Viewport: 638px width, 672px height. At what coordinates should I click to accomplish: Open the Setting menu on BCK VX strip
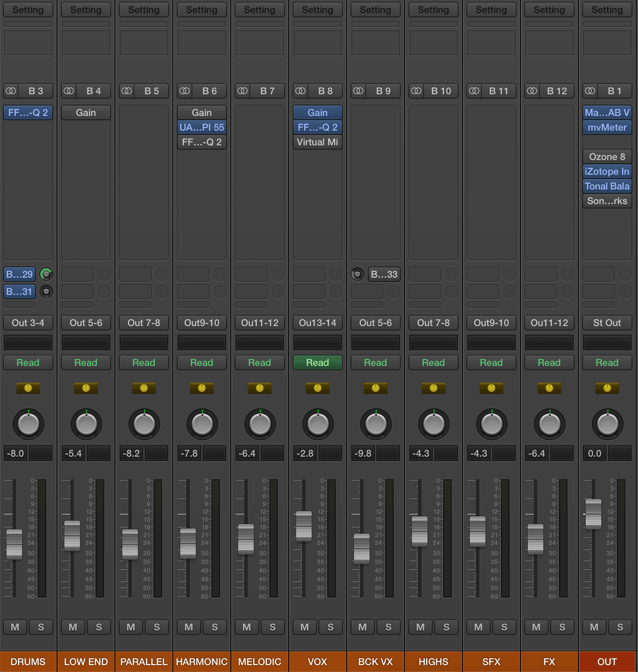pyautogui.click(x=376, y=10)
